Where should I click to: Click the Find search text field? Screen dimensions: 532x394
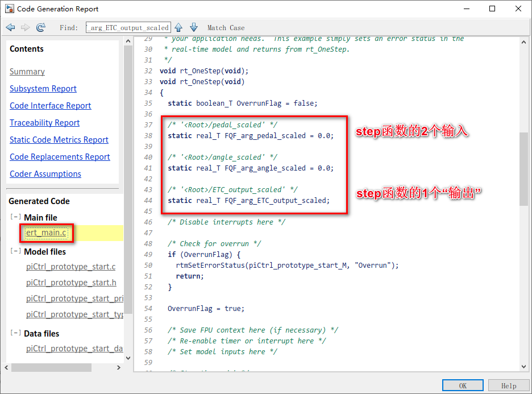pos(128,27)
